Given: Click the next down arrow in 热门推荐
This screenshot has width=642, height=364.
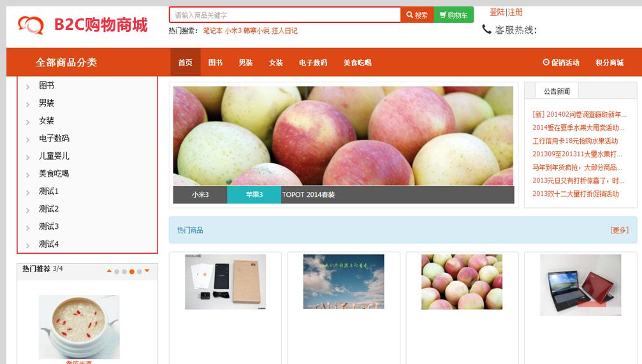Looking at the screenshot, I should tap(147, 271).
